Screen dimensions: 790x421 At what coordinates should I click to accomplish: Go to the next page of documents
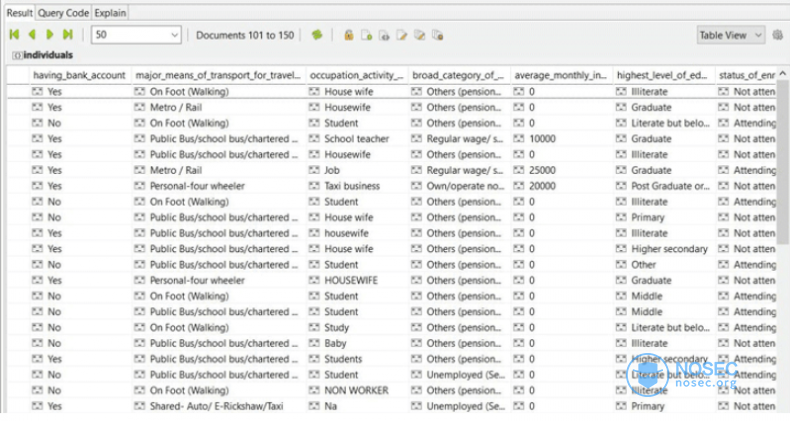[49, 35]
